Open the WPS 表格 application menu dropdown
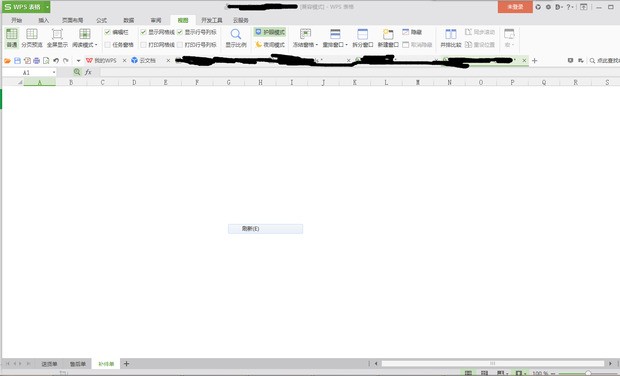Viewport: 620px width, 376px height. (x=47, y=7)
